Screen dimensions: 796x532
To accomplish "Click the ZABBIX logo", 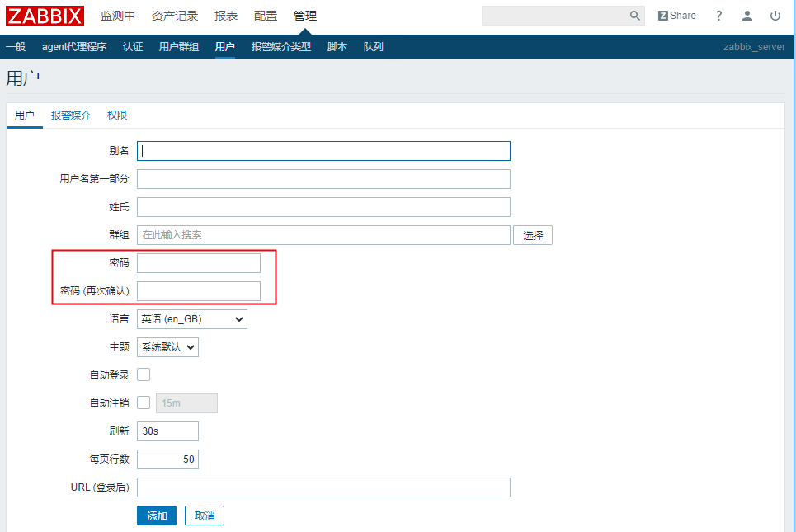I will (x=45, y=16).
